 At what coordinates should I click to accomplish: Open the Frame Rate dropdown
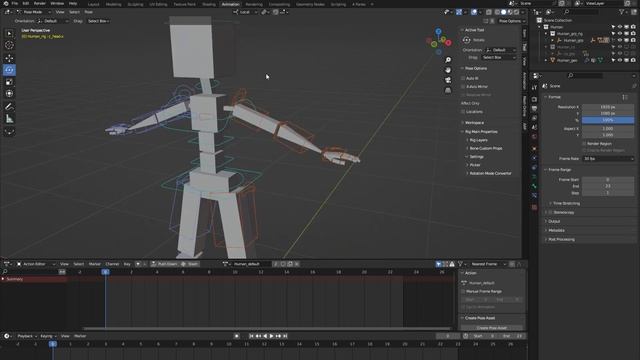[x=608, y=158]
